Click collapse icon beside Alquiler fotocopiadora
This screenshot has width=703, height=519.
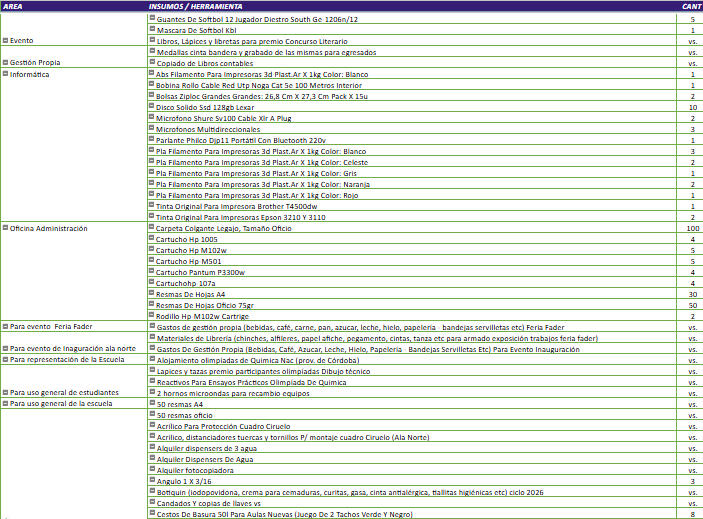pos(153,470)
